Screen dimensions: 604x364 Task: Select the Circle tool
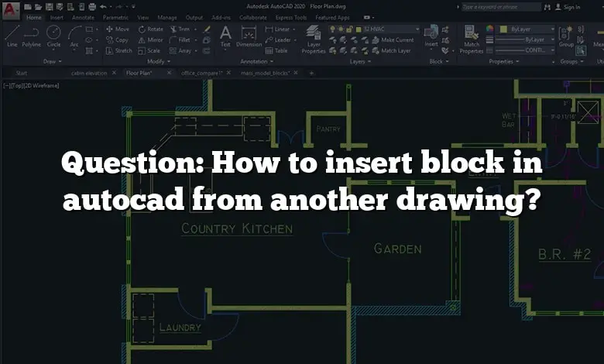tap(53, 36)
